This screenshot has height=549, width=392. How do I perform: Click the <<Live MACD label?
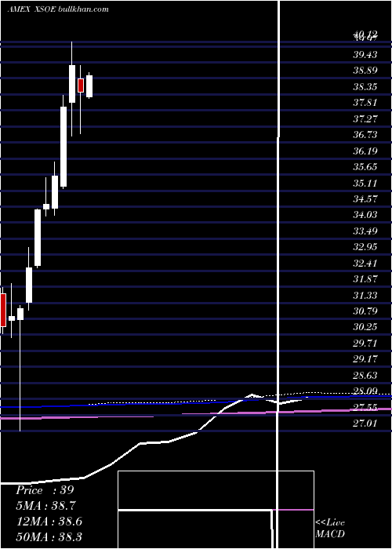coord(330,529)
